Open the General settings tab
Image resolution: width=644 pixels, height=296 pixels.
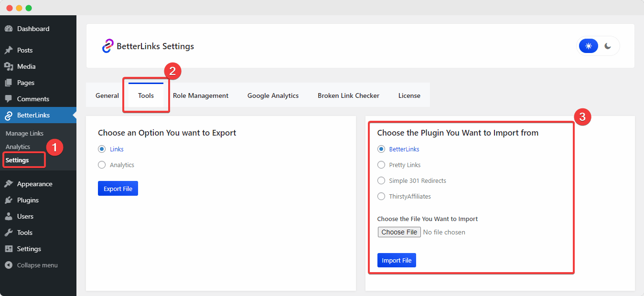[x=107, y=95]
